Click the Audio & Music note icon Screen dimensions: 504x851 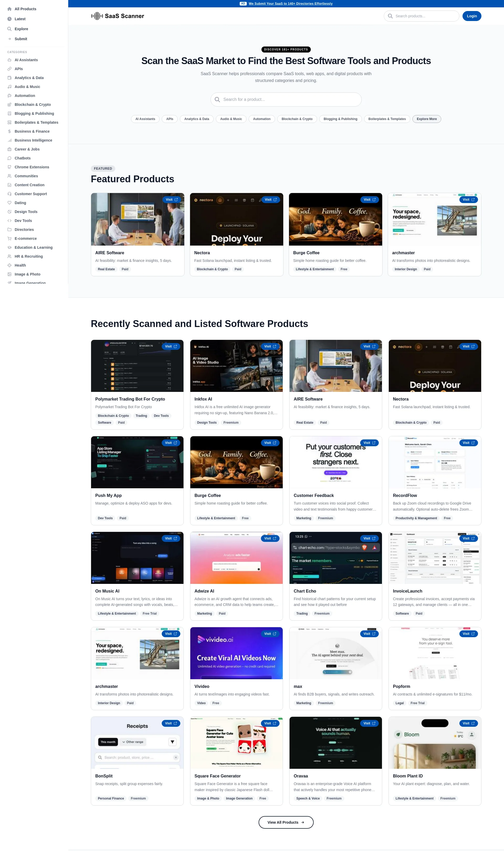point(9,87)
